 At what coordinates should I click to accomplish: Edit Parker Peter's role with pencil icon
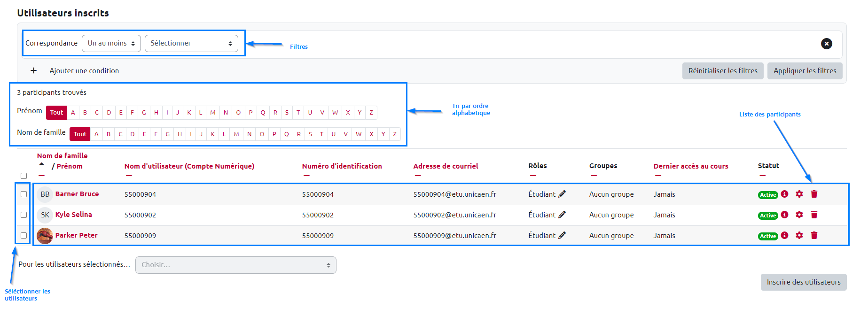pyautogui.click(x=562, y=235)
